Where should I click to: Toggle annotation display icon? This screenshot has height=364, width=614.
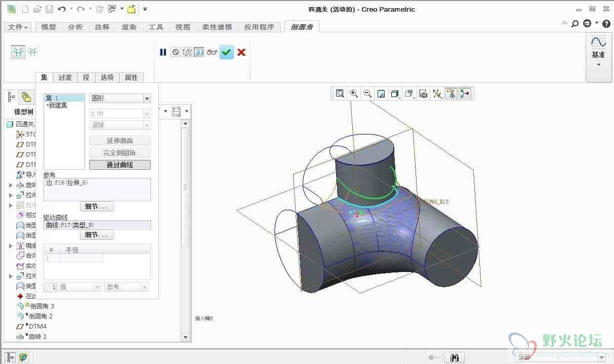click(x=451, y=94)
